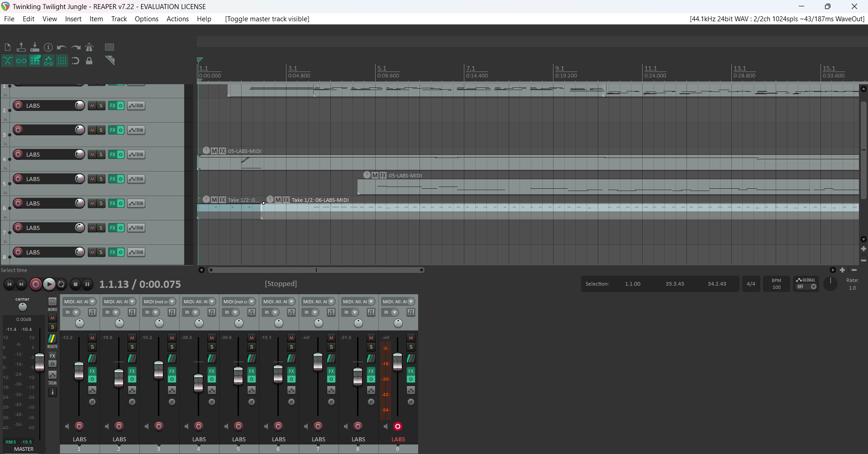Image resolution: width=868 pixels, height=454 pixels.
Task: Disarm record on mixer channel 9
Action: (398, 426)
